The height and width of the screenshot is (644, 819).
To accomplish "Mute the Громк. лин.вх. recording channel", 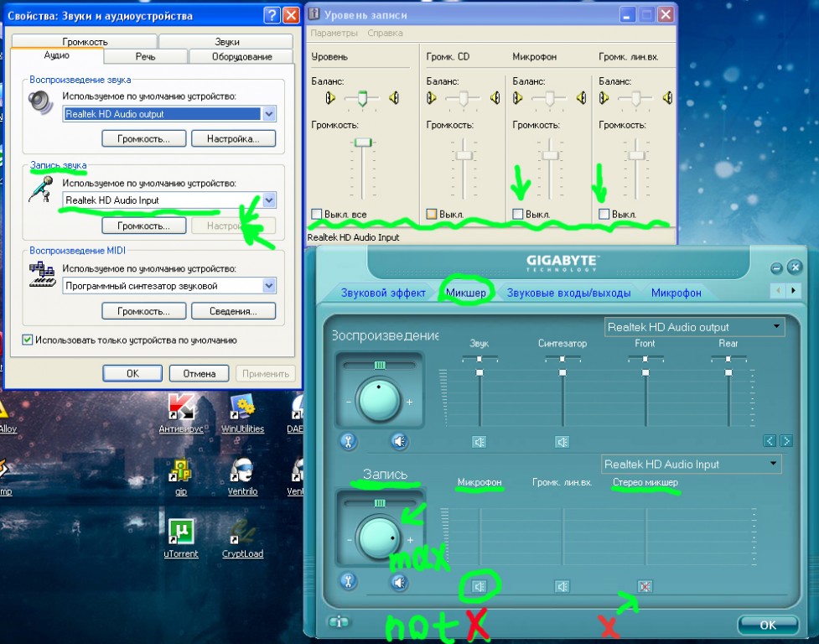I will point(562,586).
